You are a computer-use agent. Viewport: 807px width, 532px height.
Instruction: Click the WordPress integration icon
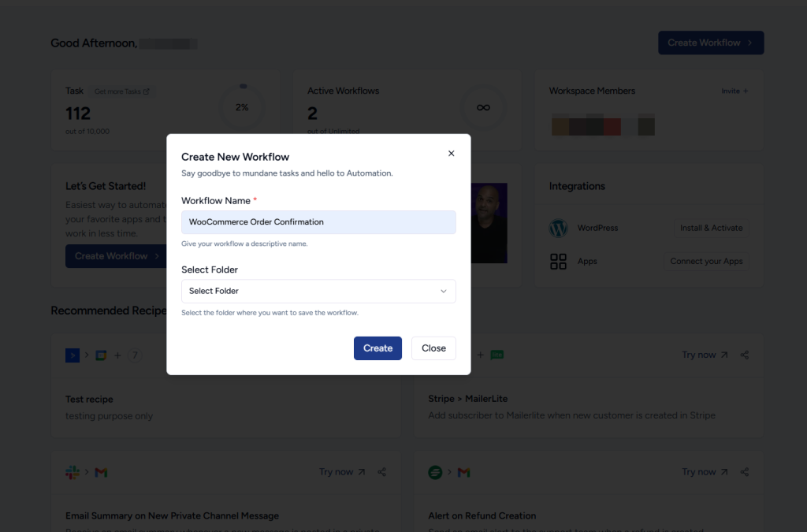(559, 229)
